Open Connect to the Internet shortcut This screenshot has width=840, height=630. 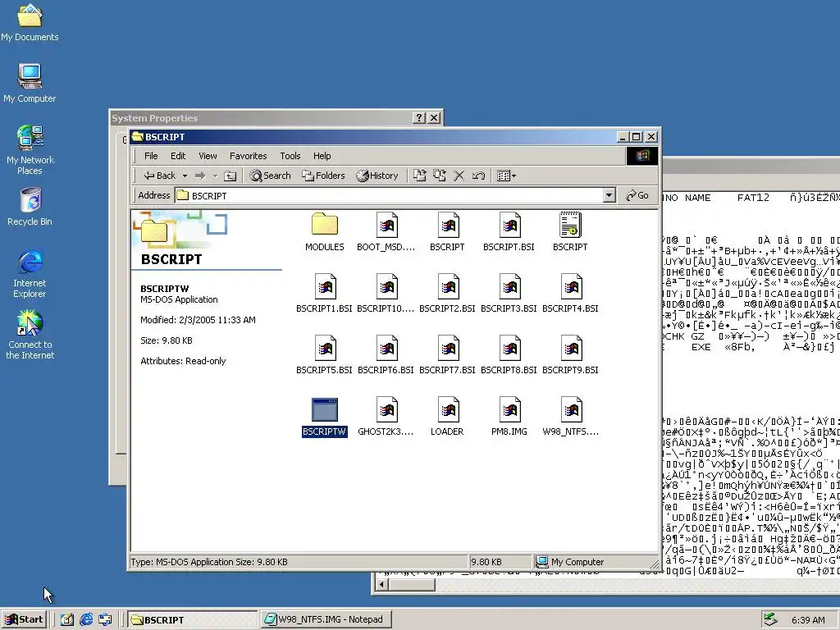(30, 336)
